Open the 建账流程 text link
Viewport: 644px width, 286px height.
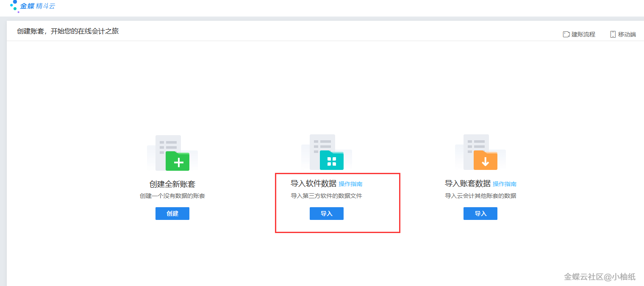tap(583, 34)
